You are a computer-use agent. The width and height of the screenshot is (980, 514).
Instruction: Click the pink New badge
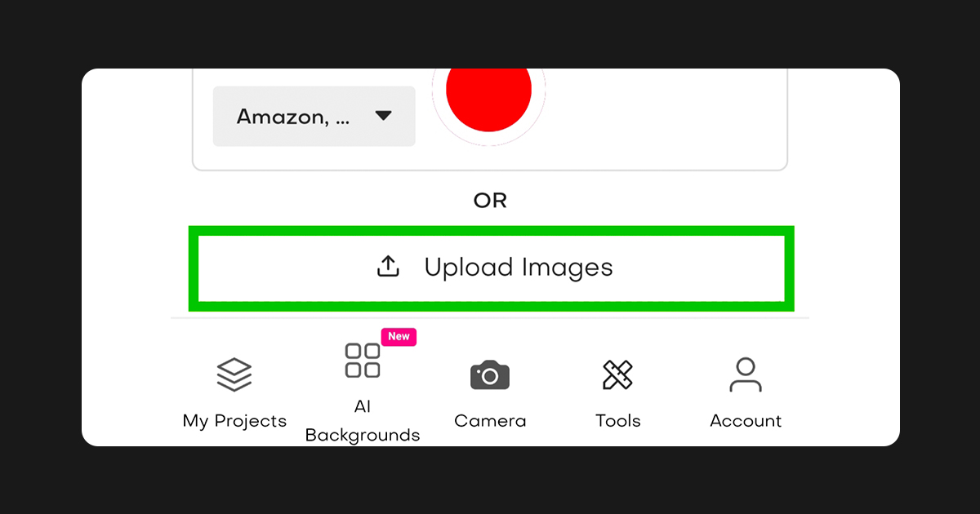point(399,336)
